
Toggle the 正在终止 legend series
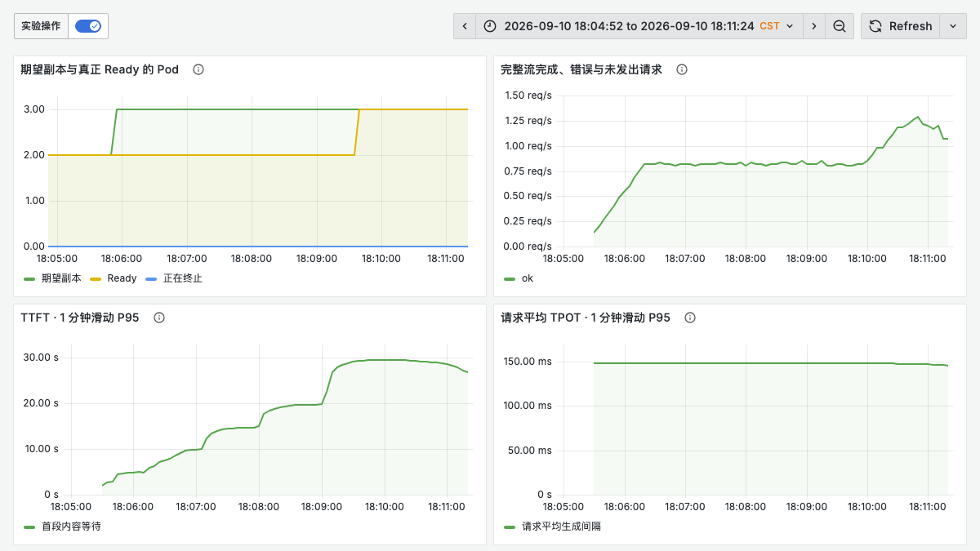tap(182, 278)
